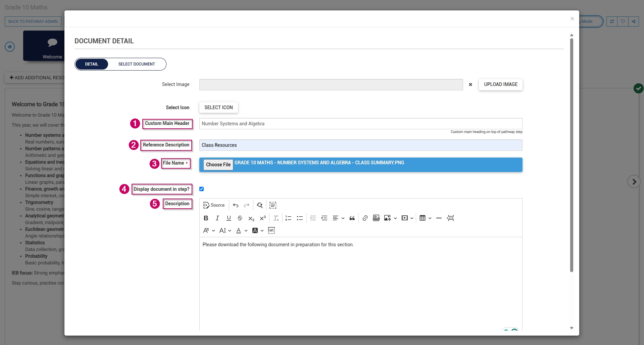Viewport: 644px width, 345px height.
Task: Insert a link in the description
Action: (365, 218)
